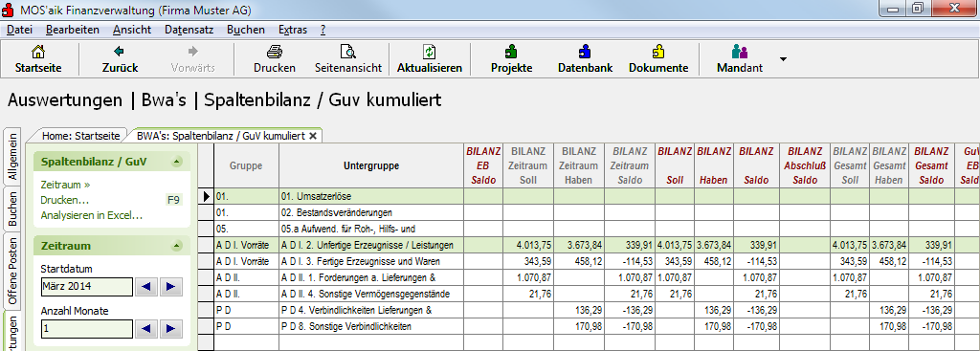
Task: Open the Bearbeiten menu
Action: tap(73, 30)
